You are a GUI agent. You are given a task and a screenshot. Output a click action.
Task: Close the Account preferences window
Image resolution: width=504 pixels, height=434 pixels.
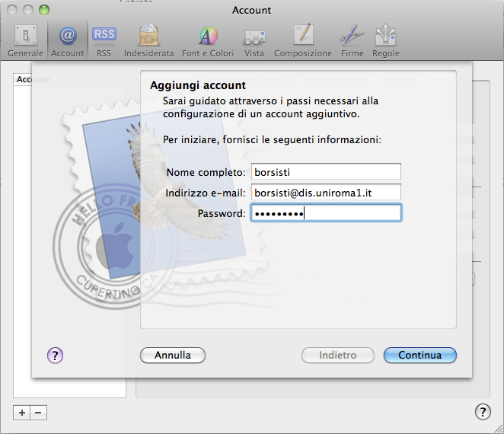point(11,11)
